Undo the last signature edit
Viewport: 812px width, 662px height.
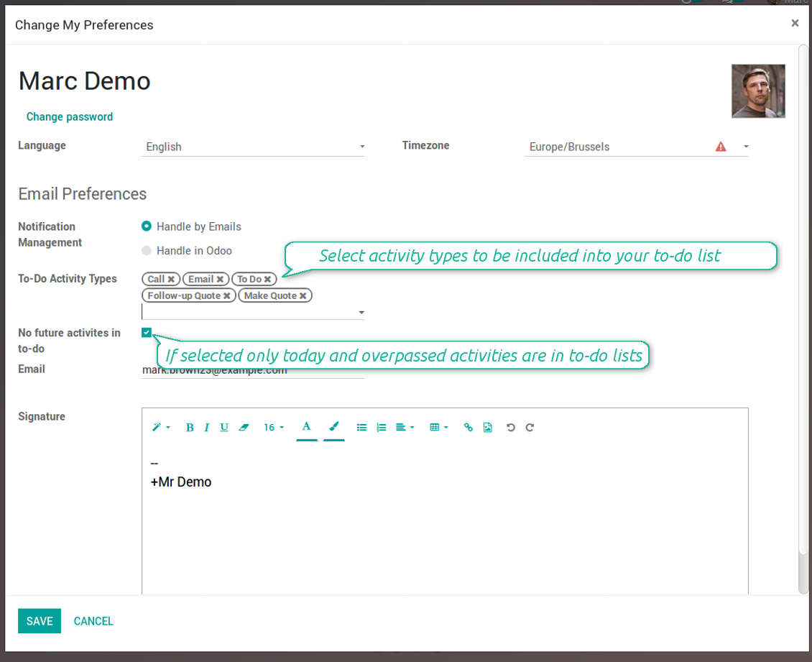click(x=511, y=428)
